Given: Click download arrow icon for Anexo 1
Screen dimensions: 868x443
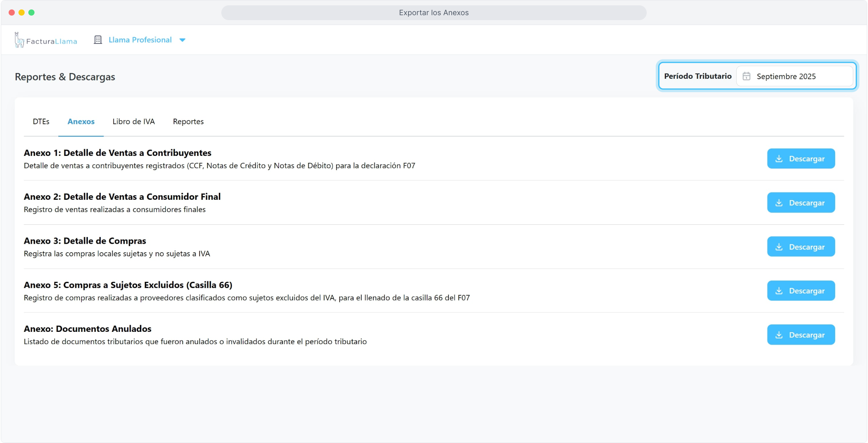Looking at the screenshot, I should coord(779,159).
